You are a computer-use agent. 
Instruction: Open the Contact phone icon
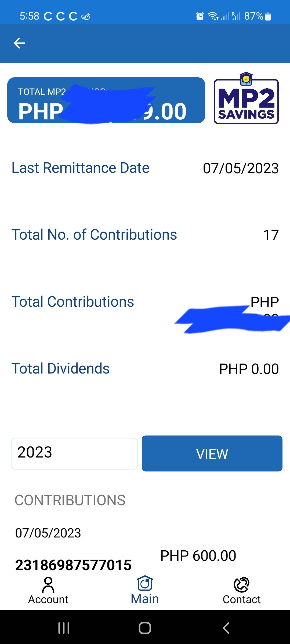coord(242,585)
